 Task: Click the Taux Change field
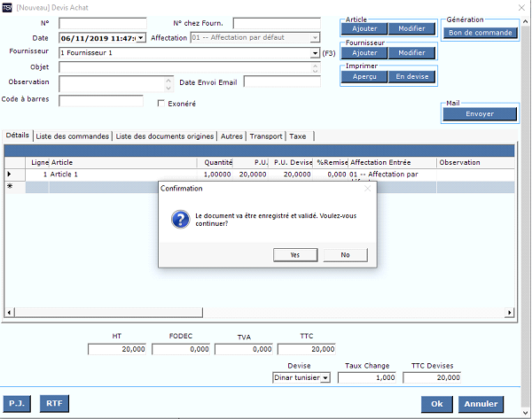point(367,377)
